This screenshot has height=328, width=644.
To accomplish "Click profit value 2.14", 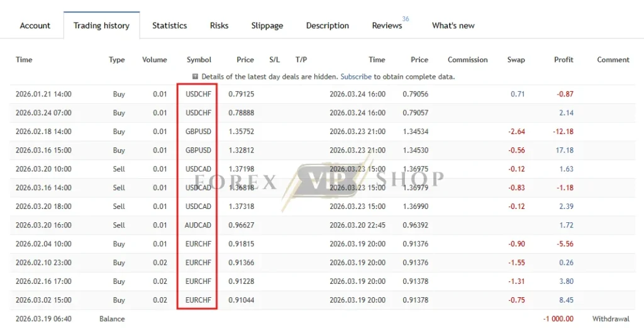I will point(567,113).
